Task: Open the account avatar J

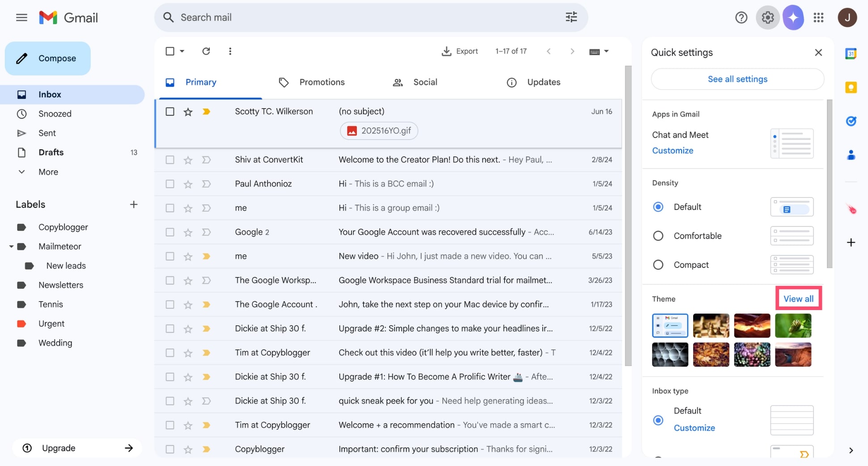Action: [x=847, y=17]
